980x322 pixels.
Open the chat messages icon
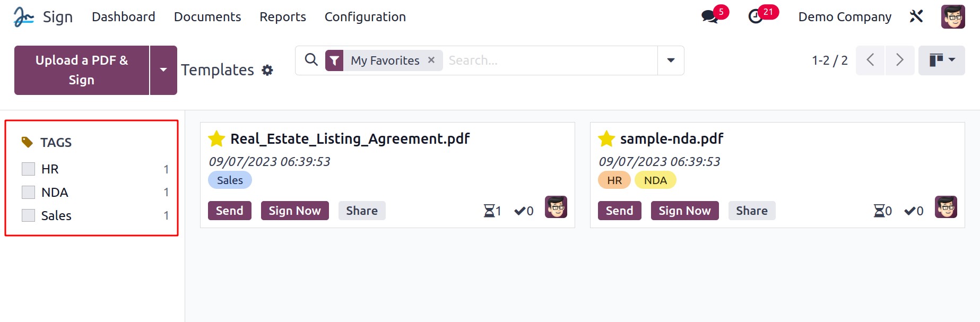pos(709,16)
